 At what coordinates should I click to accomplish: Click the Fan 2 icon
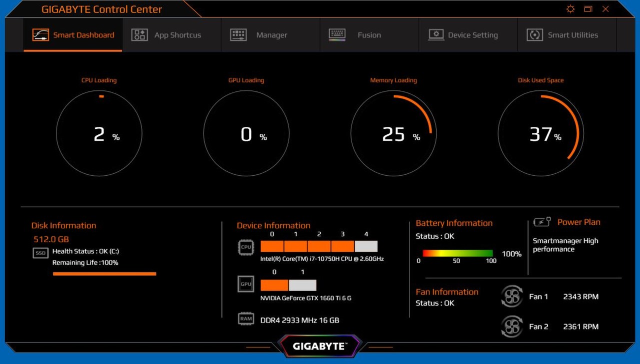(511, 327)
